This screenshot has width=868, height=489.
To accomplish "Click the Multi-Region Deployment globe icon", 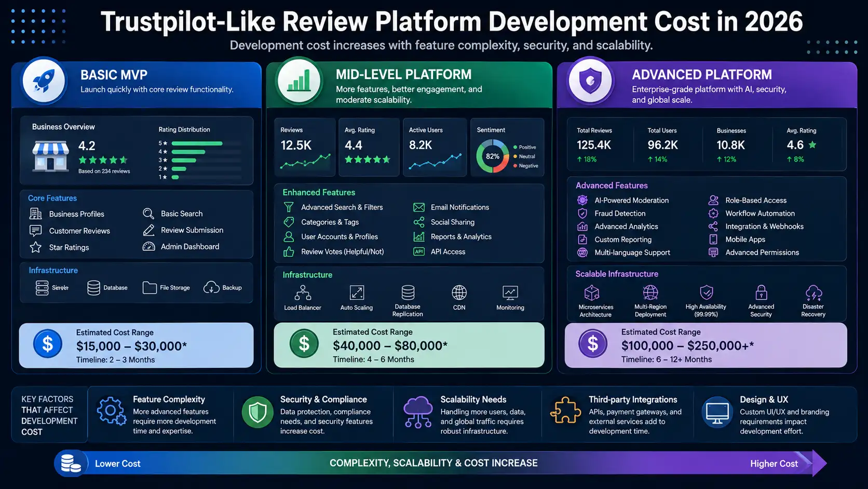I will [650, 293].
